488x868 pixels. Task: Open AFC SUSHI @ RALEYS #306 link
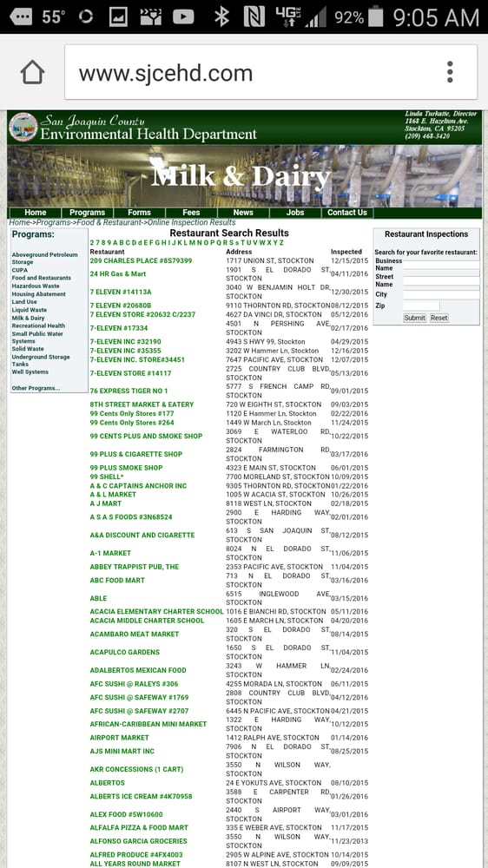tap(134, 684)
